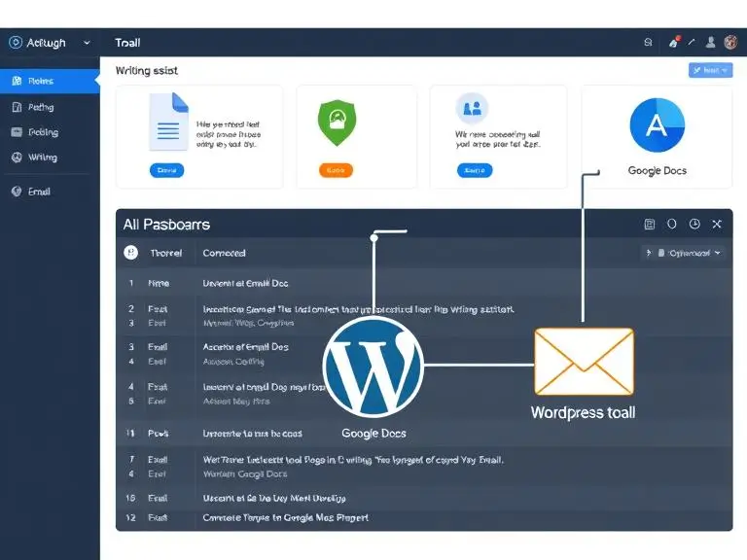
Task: Click the search icon in top bar
Action: [x=648, y=43]
